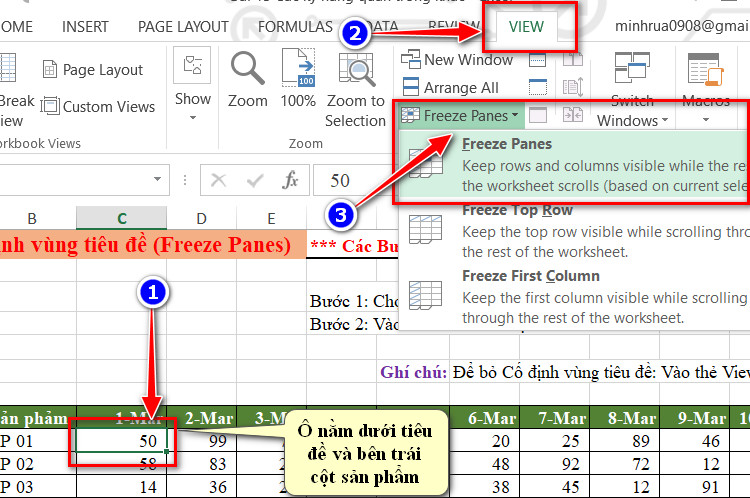The height and width of the screenshot is (498, 750).
Task: Expand the Name Box dropdown arrow
Action: (157, 179)
